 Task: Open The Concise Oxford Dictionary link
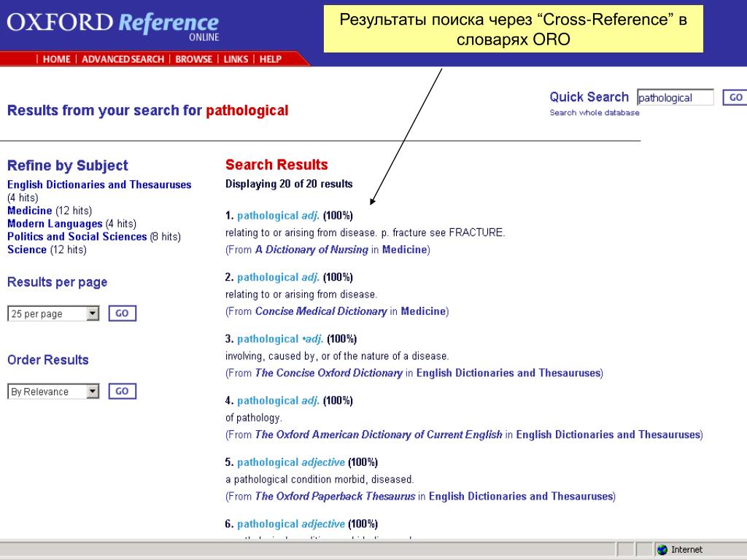(x=329, y=373)
